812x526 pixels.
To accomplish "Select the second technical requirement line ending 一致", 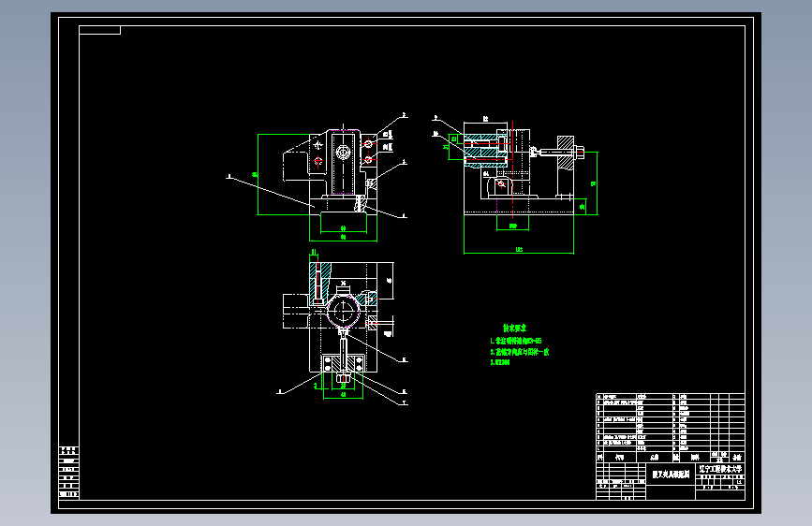I will 520,352.
